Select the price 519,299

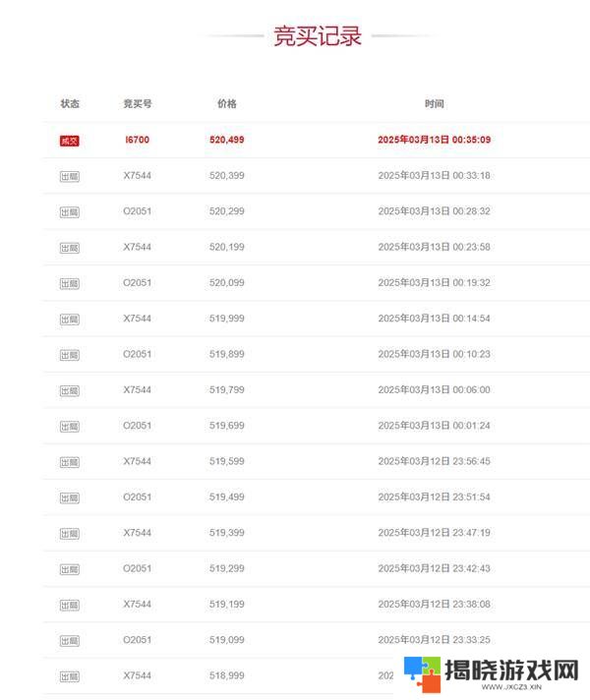tap(227, 568)
